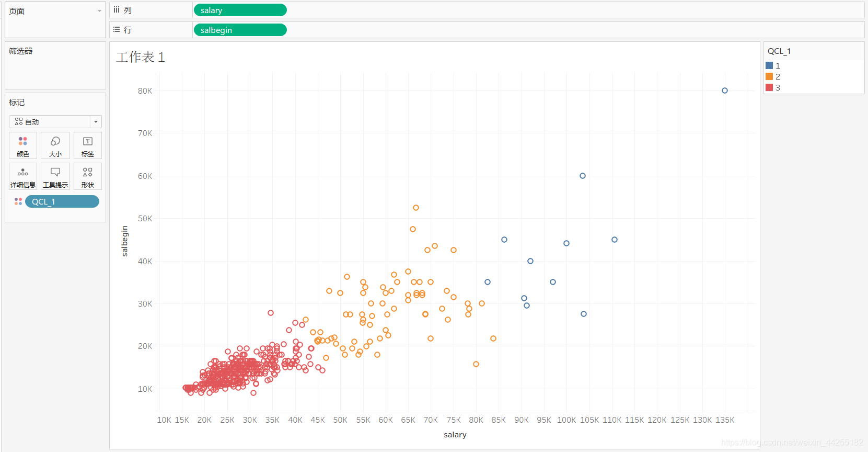Screen dimensions: 868x452
Task: Open the Shape (形状) marks card
Action: [88, 176]
